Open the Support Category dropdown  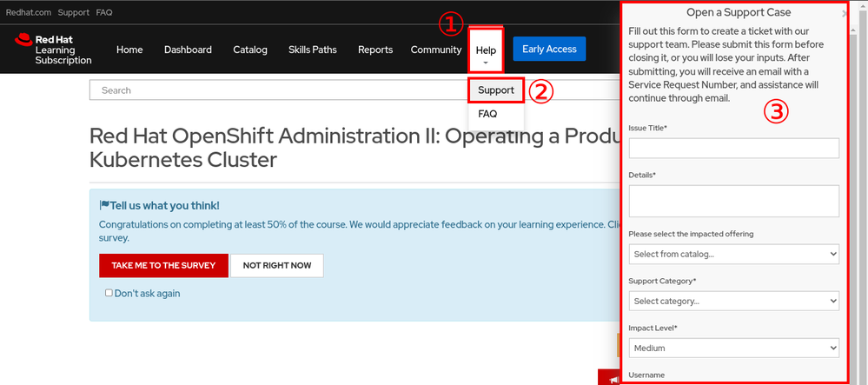[x=733, y=301]
